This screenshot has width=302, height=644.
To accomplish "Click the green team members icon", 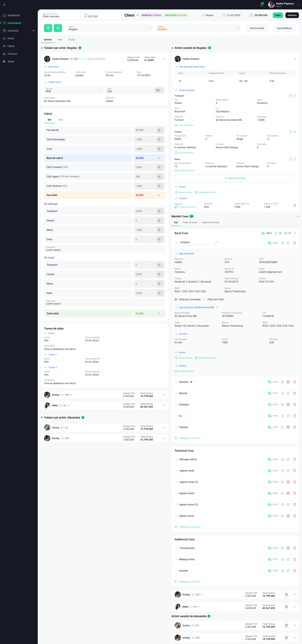I will click(x=48, y=28).
